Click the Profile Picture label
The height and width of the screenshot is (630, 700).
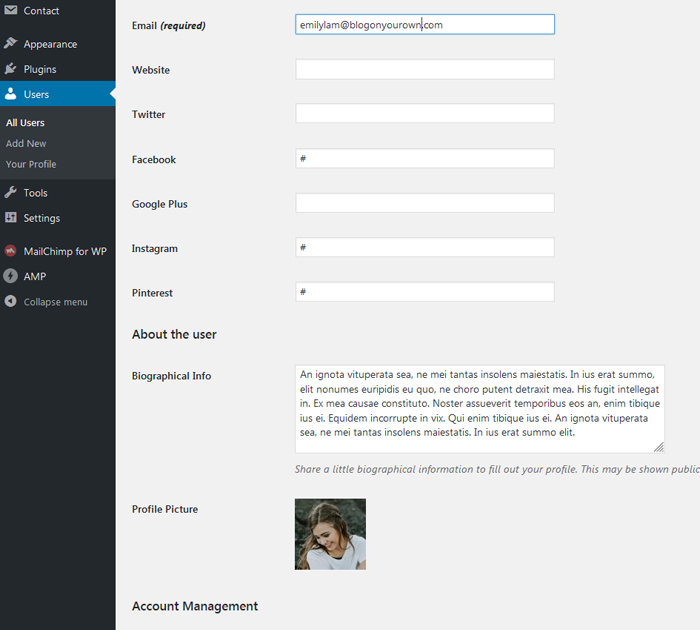coord(165,509)
